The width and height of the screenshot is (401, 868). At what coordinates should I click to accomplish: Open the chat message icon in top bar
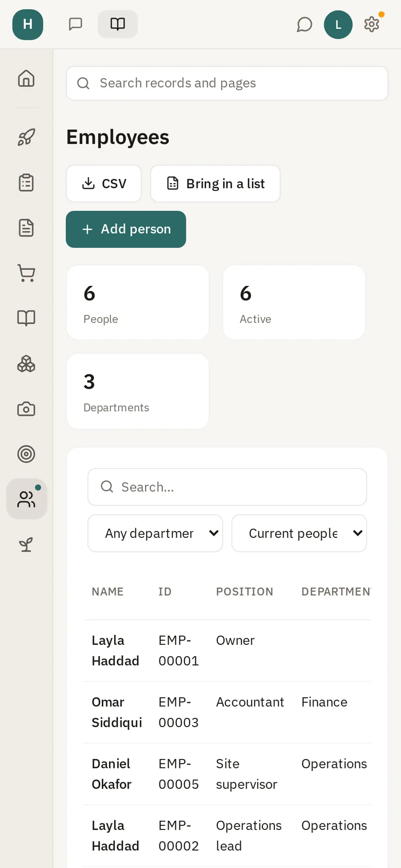coord(76,24)
